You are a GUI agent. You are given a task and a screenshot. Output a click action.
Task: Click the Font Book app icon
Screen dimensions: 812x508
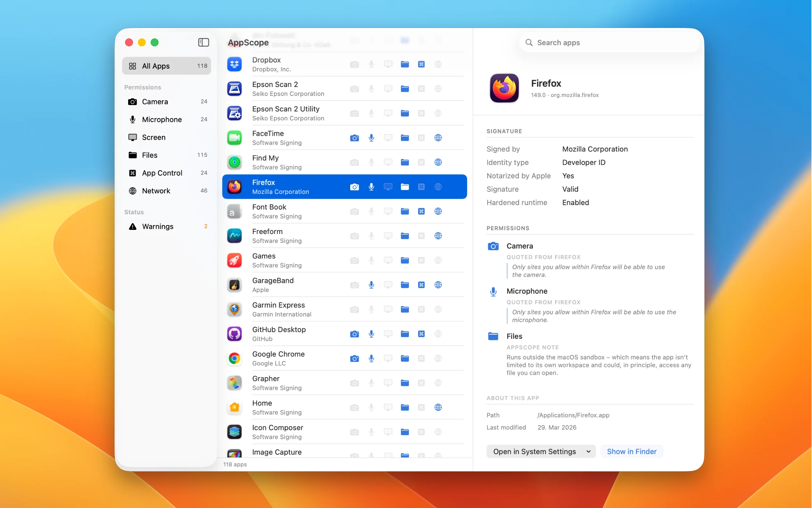click(x=234, y=211)
